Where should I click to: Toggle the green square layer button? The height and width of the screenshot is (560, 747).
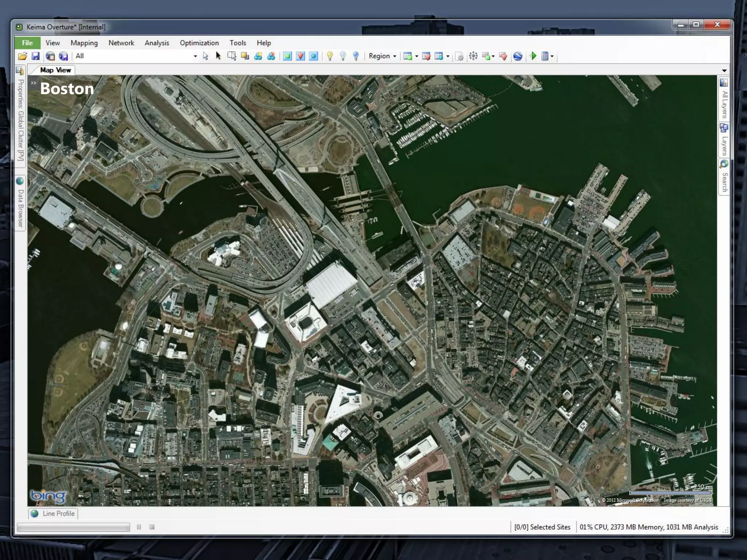click(x=287, y=56)
